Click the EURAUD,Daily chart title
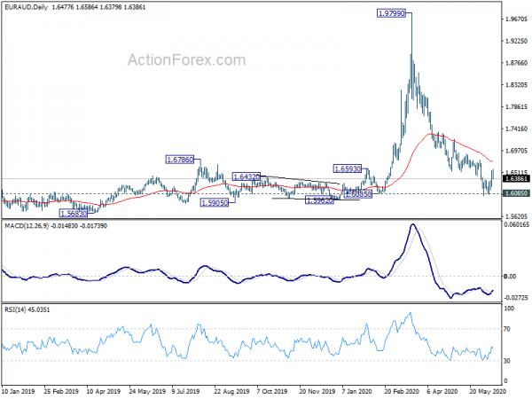The height and width of the screenshot is (399, 532). point(26,7)
